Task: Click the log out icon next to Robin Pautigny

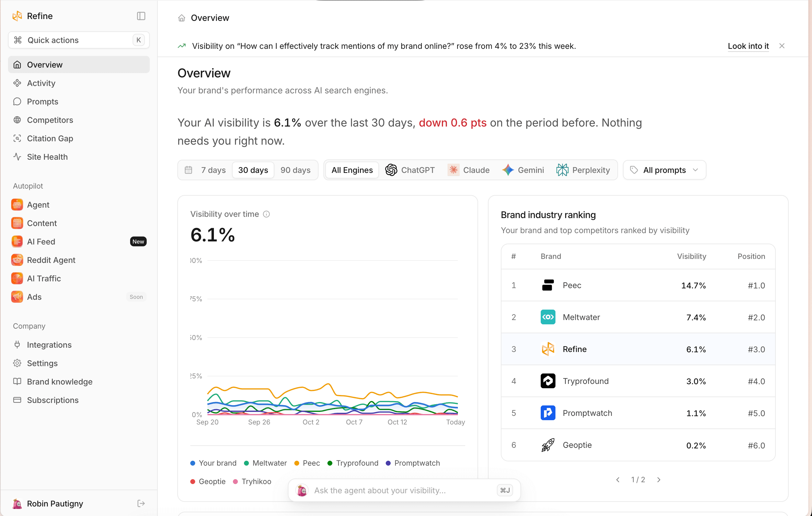Action: click(141, 503)
